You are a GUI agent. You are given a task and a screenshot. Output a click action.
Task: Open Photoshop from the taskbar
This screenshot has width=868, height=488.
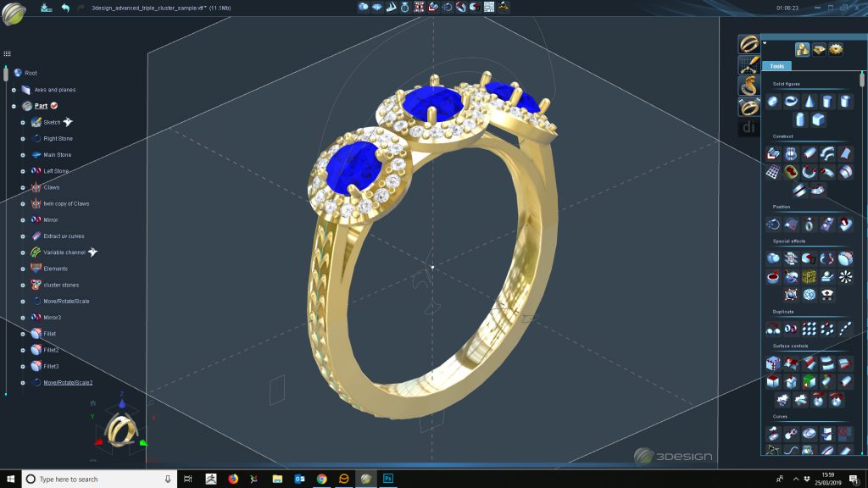pos(387,478)
